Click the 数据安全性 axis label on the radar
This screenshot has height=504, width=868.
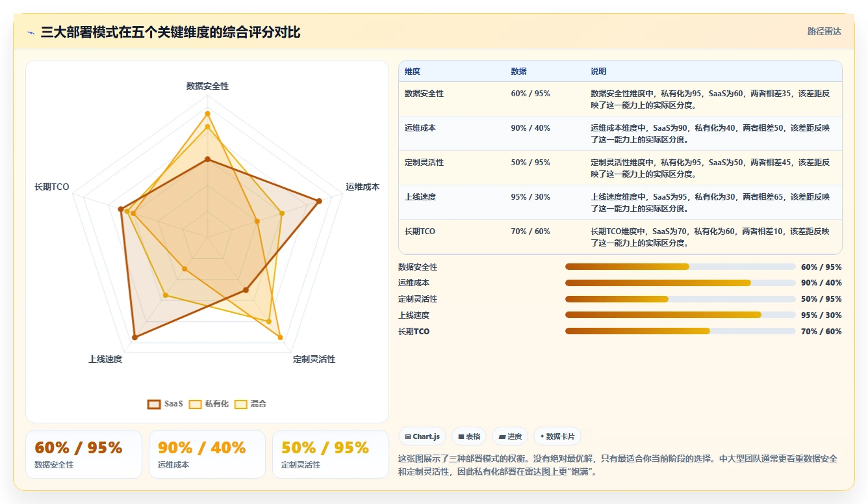click(207, 86)
